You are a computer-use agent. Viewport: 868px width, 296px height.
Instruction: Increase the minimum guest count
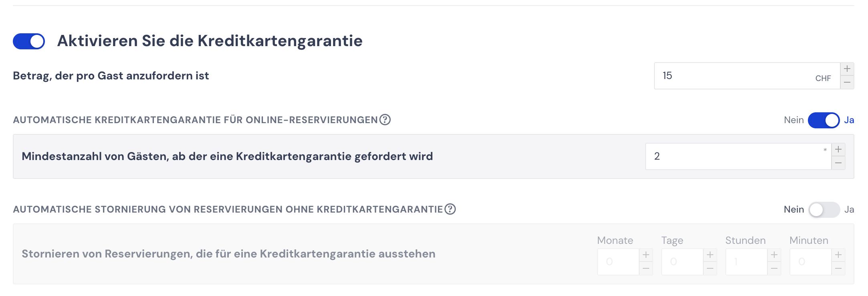838,150
